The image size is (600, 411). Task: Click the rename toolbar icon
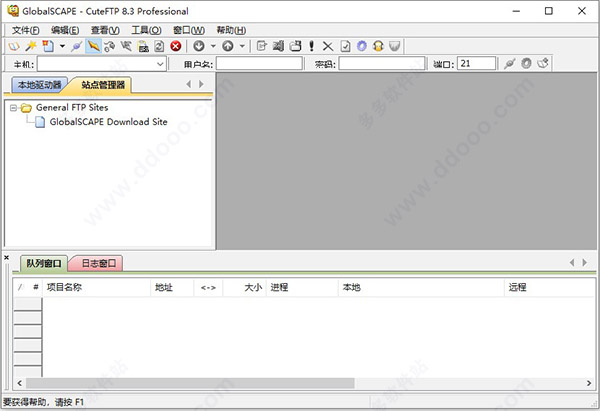pyautogui.click(x=278, y=46)
